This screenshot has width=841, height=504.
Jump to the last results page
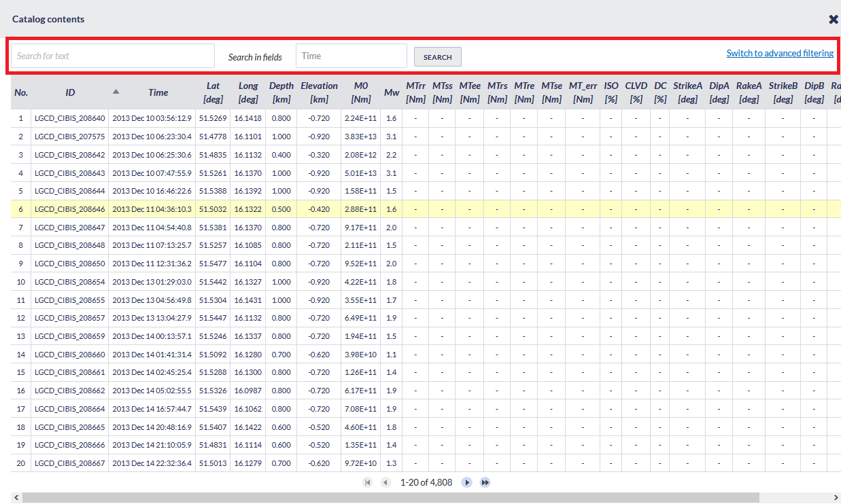(485, 482)
